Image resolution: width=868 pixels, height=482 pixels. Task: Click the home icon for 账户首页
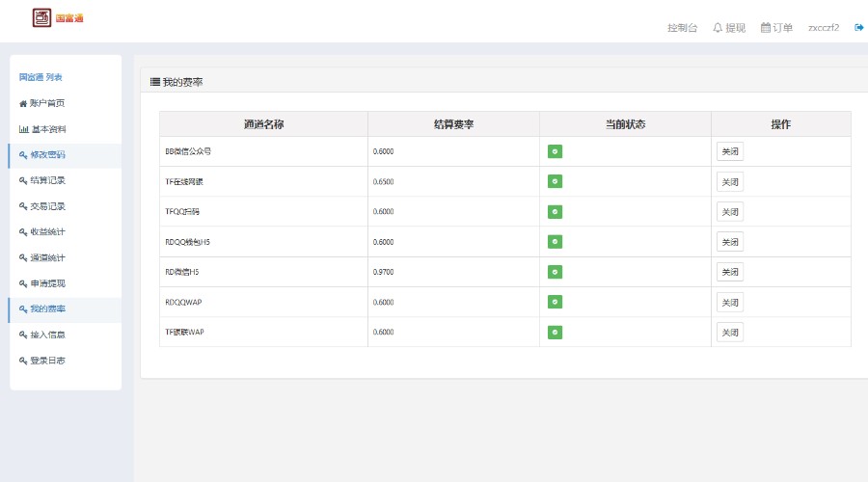[23, 103]
